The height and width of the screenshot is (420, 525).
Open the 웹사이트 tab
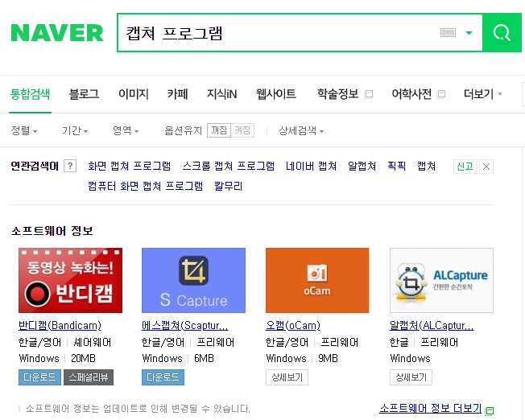click(x=276, y=94)
